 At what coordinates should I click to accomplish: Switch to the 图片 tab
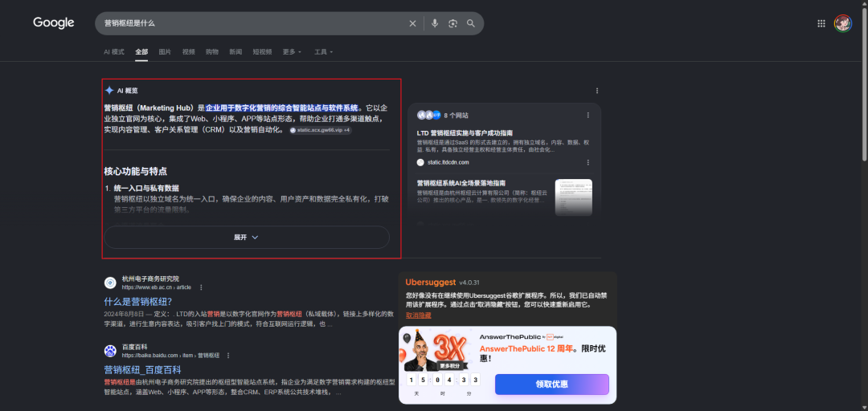(165, 51)
